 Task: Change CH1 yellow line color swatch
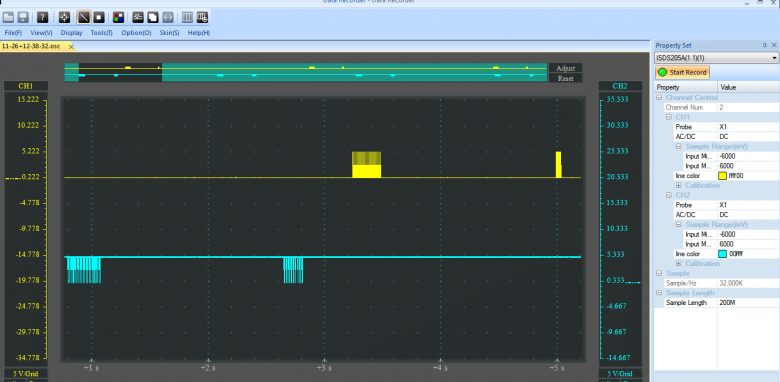coord(722,176)
